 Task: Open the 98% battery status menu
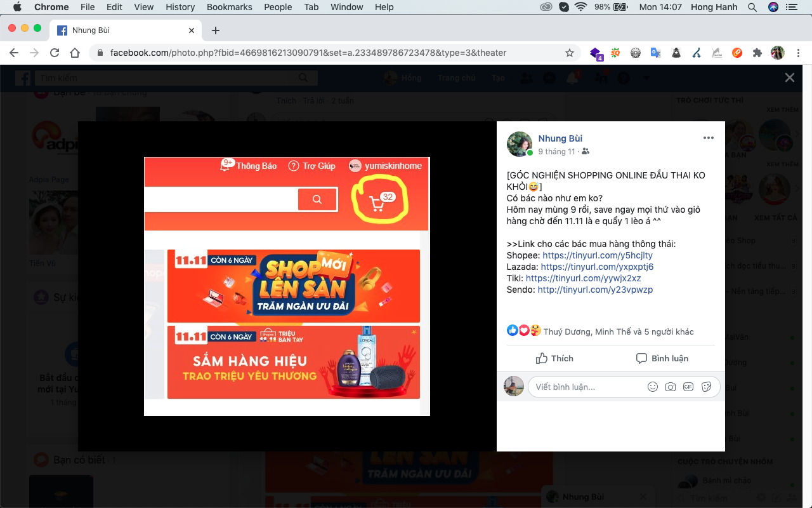(612, 7)
